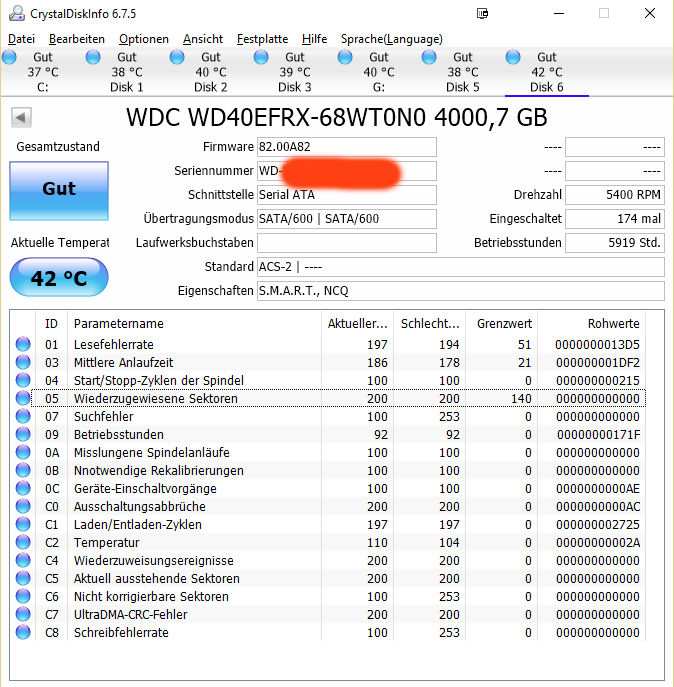Image resolution: width=674 pixels, height=687 pixels.
Task: Click the Standard field ACS-2
Action: (x=461, y=267)
